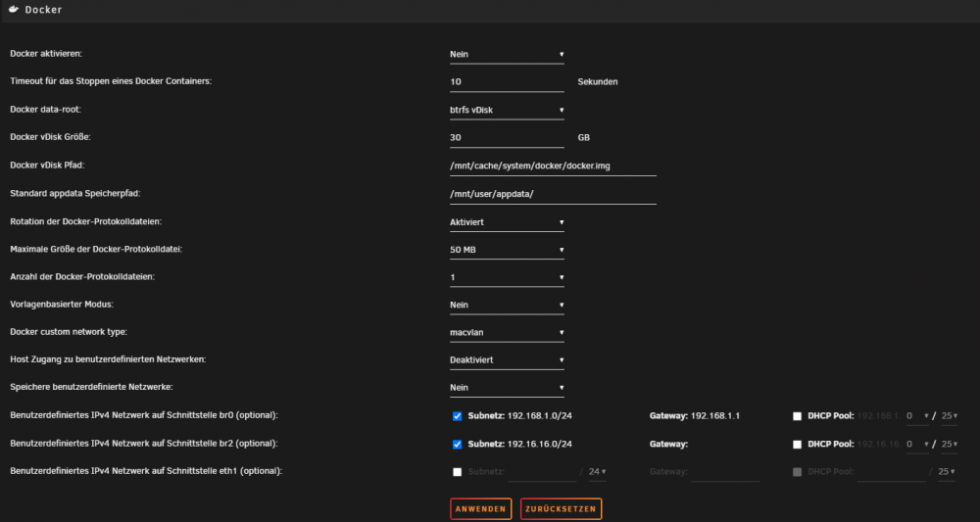Open the eth1 subnet mask 24 dropdown
980x522 pixels.
[598, 471]
